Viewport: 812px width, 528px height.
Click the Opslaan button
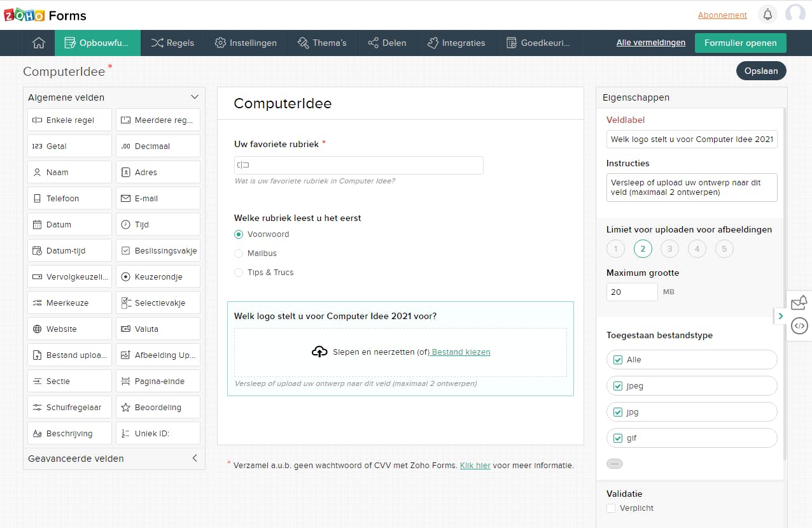(x=761, y=71)
